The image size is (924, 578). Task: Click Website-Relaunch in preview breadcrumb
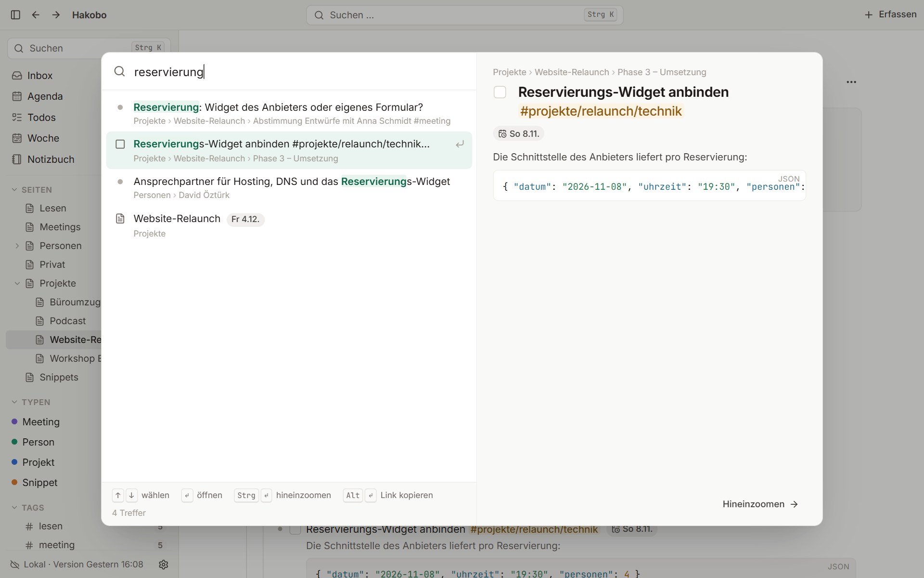pos(572,72)
